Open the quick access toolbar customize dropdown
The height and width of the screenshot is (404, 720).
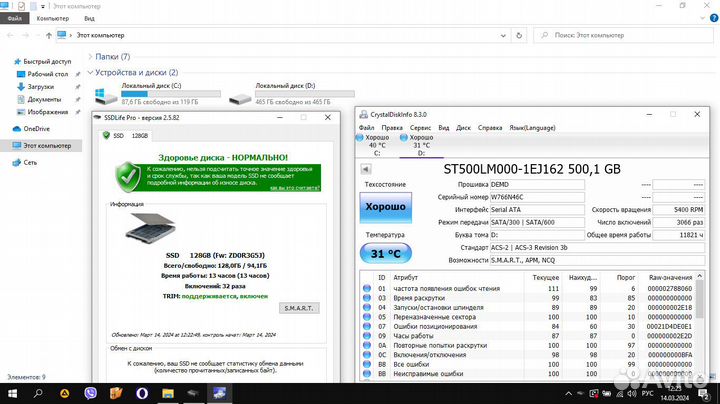point(43,6)
